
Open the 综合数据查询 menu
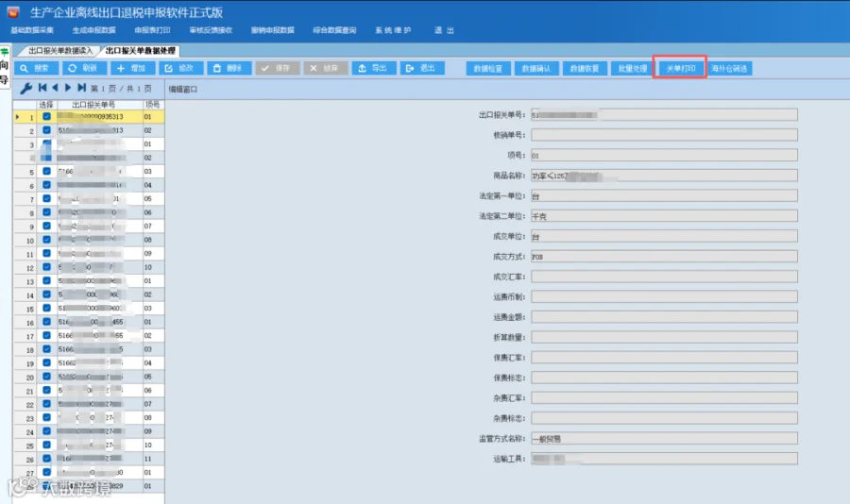(x=334, y=30)
